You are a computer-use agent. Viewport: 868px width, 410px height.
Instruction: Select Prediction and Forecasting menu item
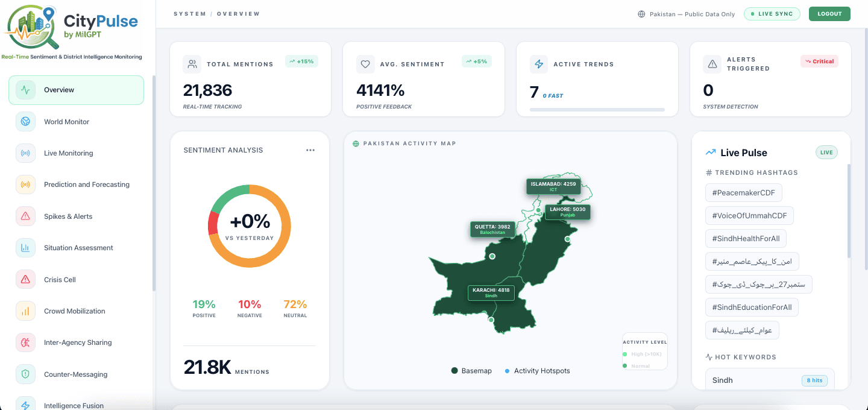[x=76, y=184]
